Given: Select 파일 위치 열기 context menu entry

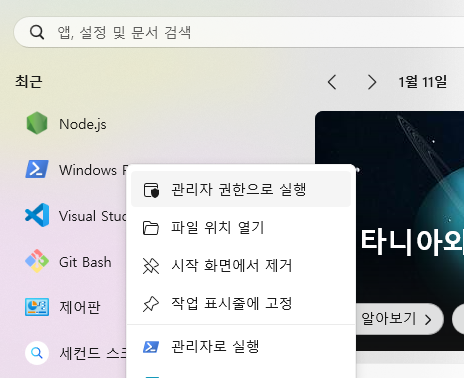Looking at the screenshot, I should point(241,228).
